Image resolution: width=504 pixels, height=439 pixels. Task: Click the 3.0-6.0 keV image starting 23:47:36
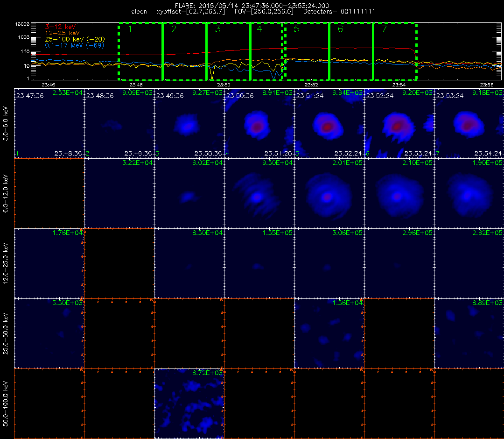(x=49, y=123)
